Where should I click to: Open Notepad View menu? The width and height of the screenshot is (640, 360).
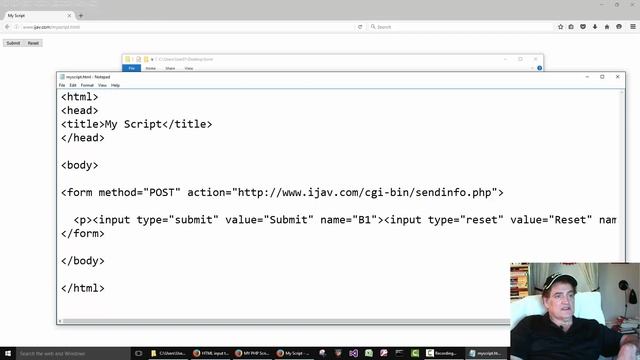[102, 85]
